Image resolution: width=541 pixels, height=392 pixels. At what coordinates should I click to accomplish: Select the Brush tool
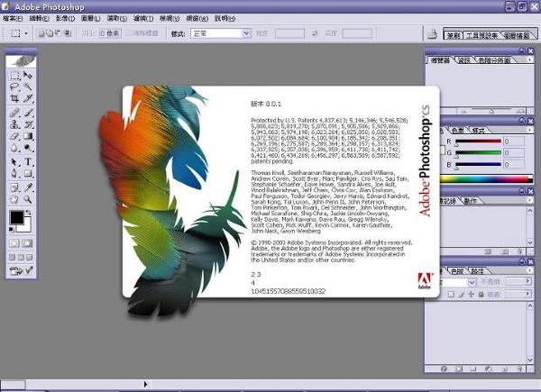tap(28, 113)
